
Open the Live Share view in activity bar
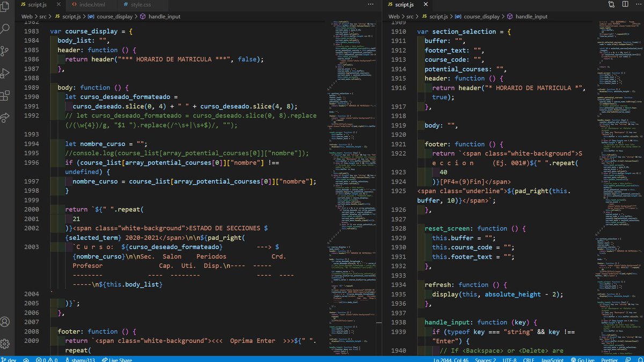(x=5, y=117)
